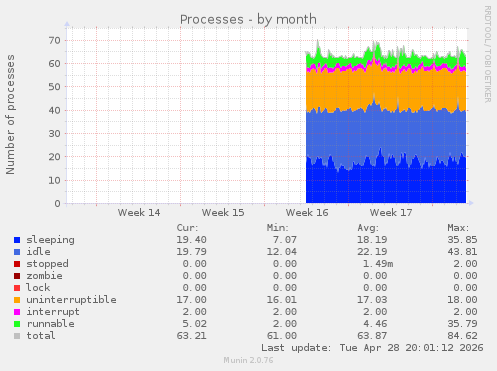This screenshot has height=371, width=497.
Task: Click uninterruptible average value 17.03
Action: [372, 300]
